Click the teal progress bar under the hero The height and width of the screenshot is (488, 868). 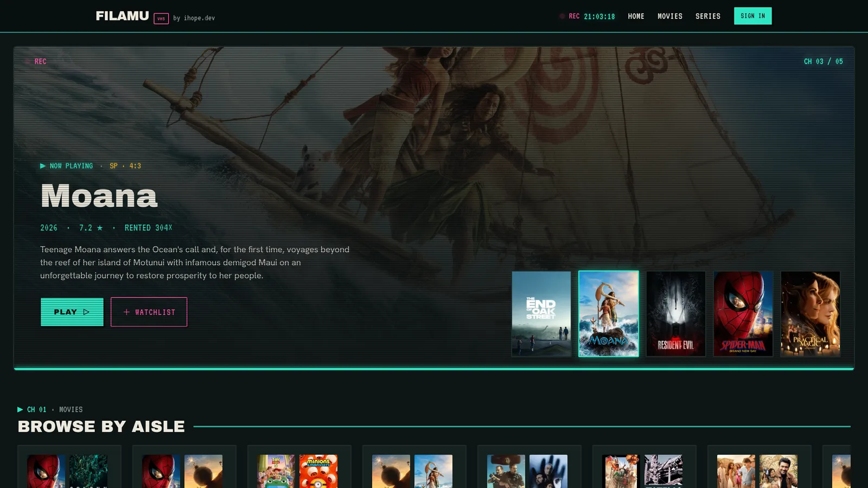tap(434, 369)
